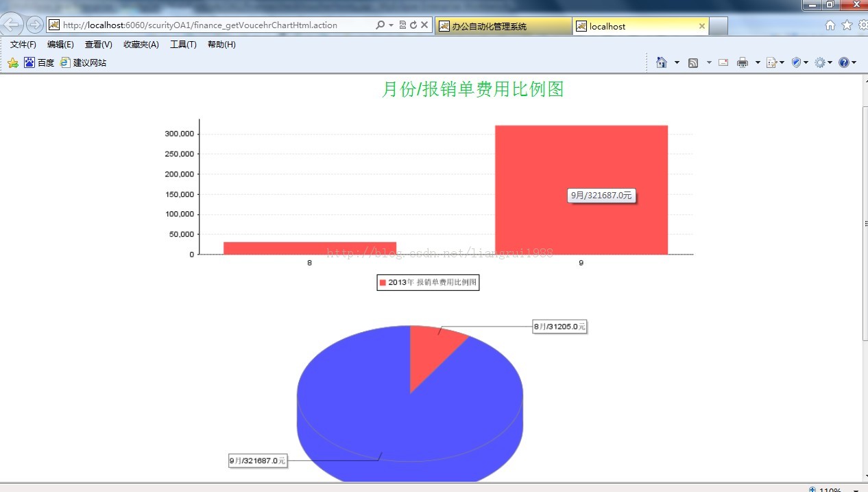Expand the Home button dropdown arrow
868x492 pixels.
(x=676, y=62)
